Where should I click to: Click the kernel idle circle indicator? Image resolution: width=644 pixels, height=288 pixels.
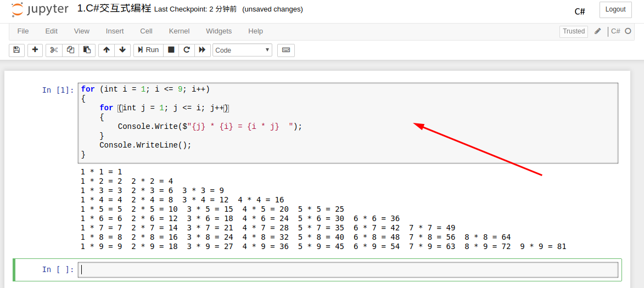coord(628,31)
